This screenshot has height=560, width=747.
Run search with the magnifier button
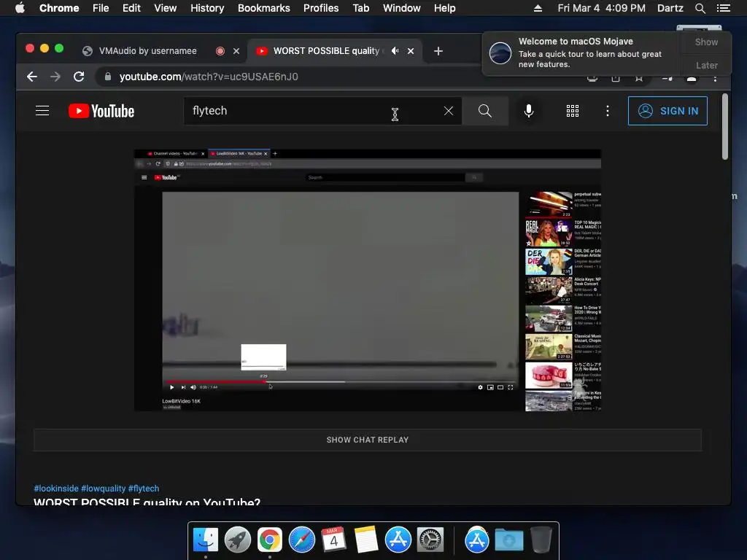(485, 111)
